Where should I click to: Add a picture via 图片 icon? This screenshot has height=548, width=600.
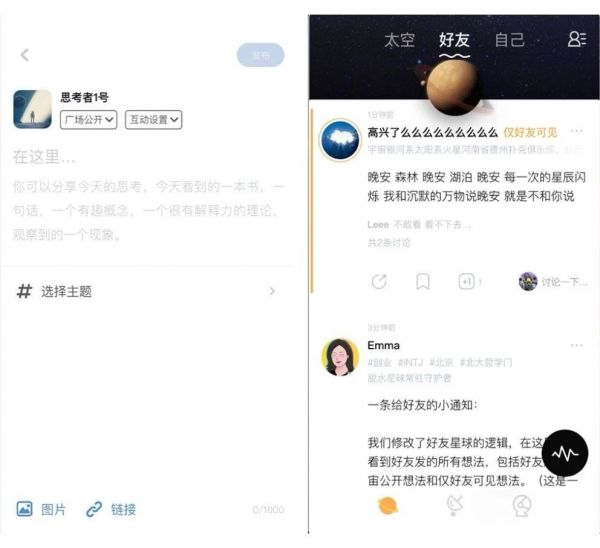[x=24, y=509]
